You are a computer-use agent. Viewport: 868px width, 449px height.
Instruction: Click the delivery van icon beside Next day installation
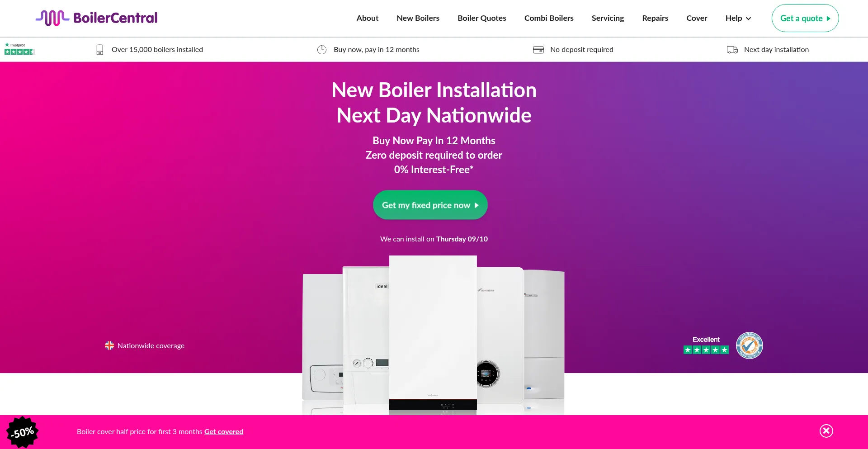(732, 50)
